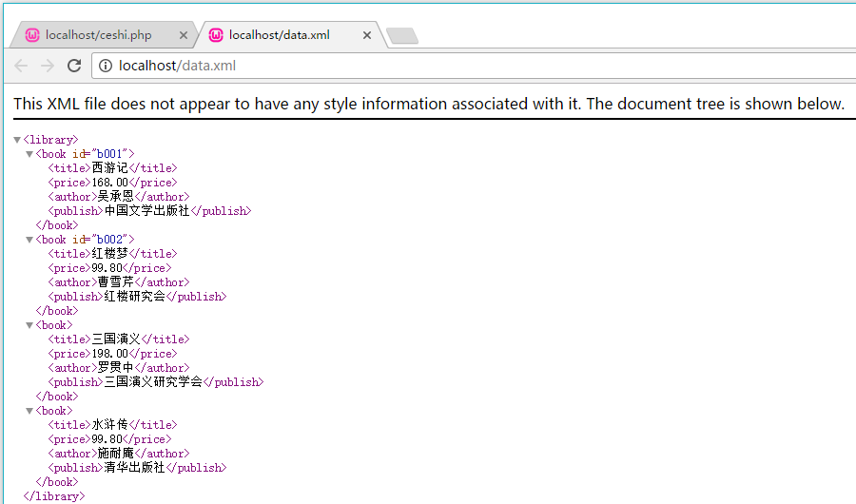Collapse the book node containing 水浒传
Image resolution: width=856 pixels, height=504 pixels.
[x=29, y=411]
